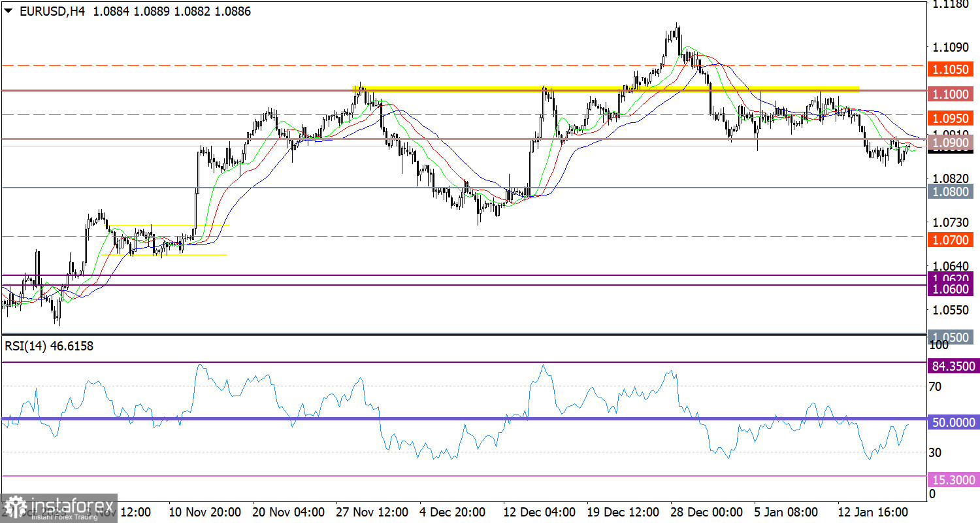Click the RSI 15.3000 level label

954,480
